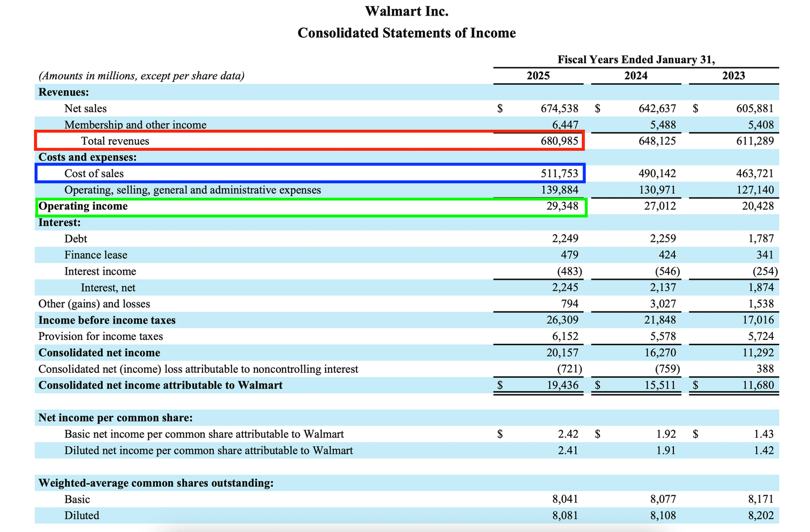This screenshot has height=532, width=810.
Task: Click the 'Revenues:' section label
Action: 64,92
